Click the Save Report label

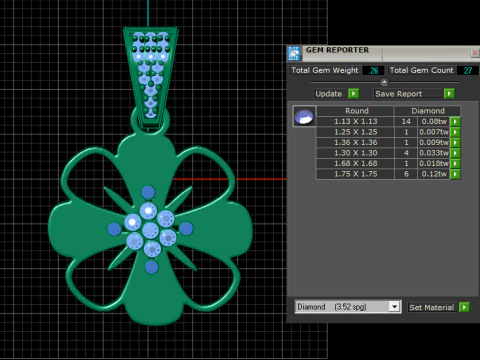coord(399,94)
